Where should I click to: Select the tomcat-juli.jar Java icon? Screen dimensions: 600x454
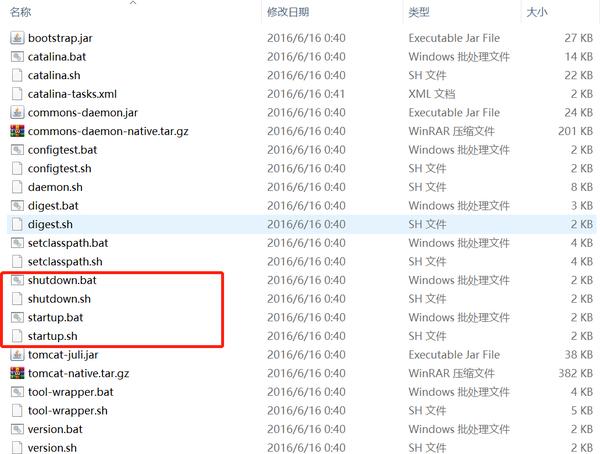[17, 354]
